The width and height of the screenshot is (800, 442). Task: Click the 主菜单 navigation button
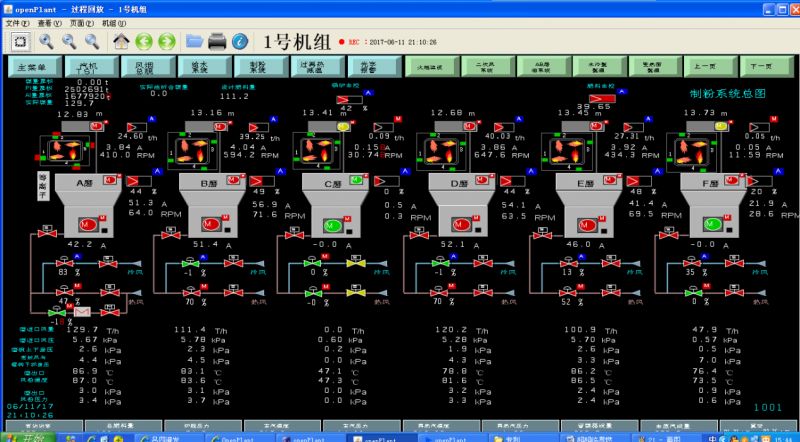coord(32,67)
